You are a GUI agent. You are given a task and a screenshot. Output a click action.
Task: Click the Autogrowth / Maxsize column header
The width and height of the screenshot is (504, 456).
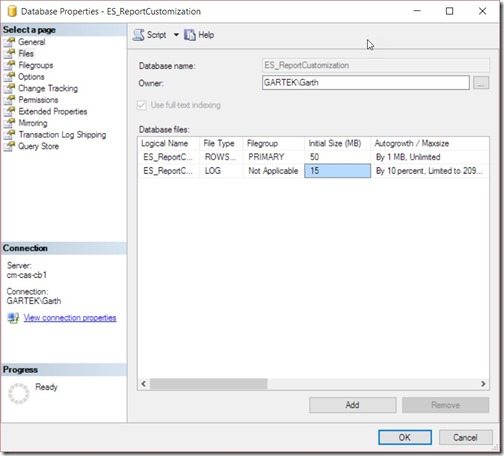pos(430,143)
